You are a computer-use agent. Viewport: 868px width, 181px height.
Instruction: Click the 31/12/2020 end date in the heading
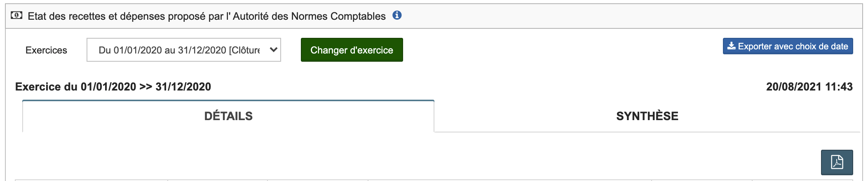pyautogui.click(x=183, y=87)
